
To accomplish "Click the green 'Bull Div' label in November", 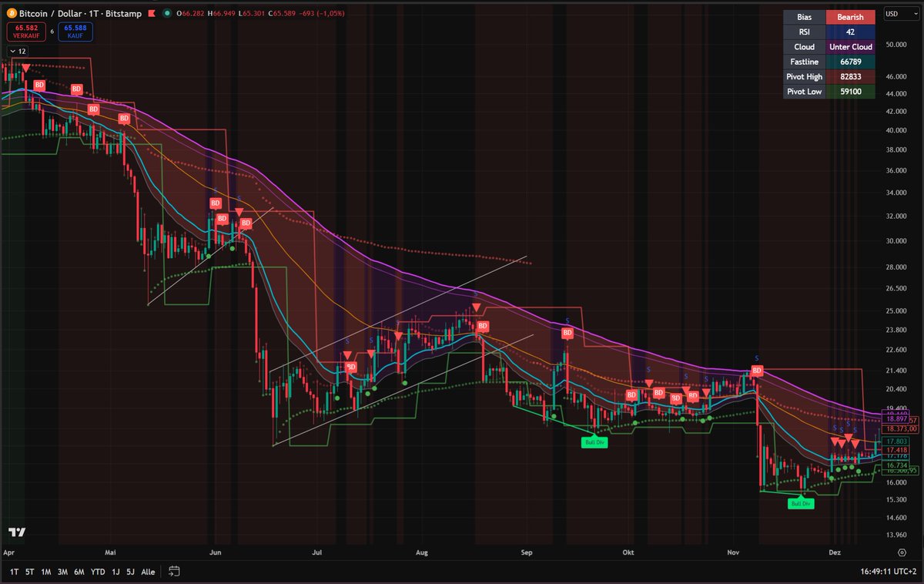I will pyautogui.click(x=800, y=503).
